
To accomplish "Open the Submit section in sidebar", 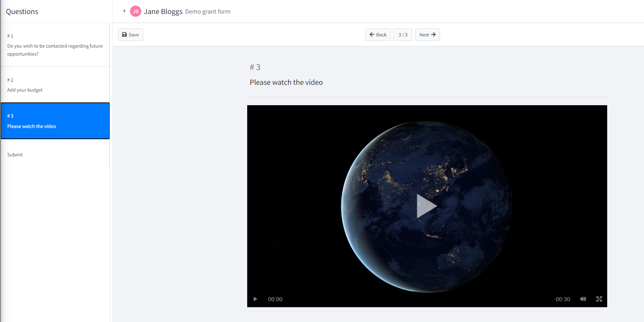I will point(55,155).
